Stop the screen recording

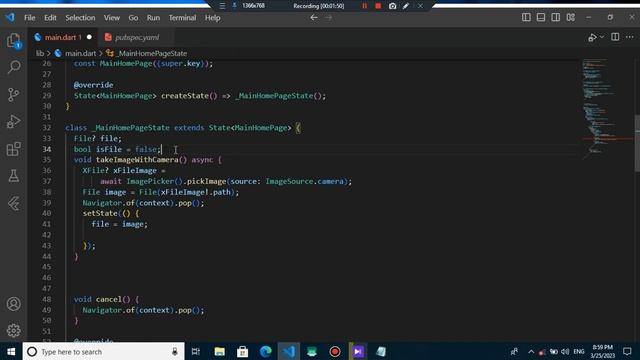tap(378, 6)
